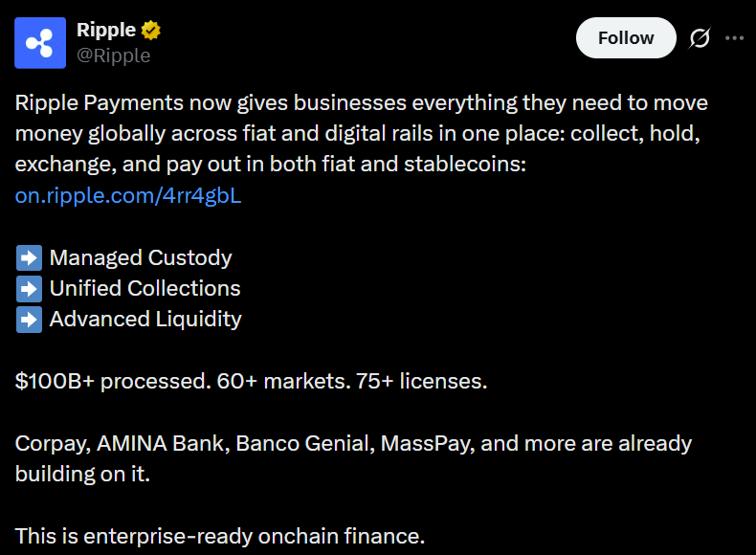Screen dimensions: 756x555
Task: Open the three-dot more options menu
Action: click(x=735, y=38)
